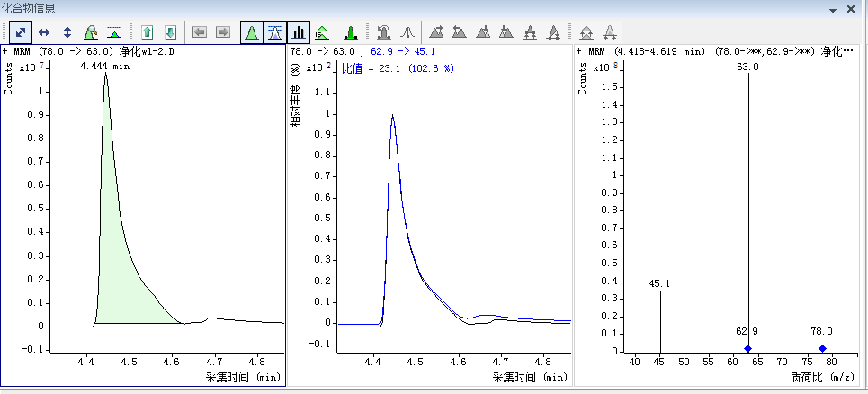
Task: Click the split peak icon with left-side down arrow
Action: 506,32
